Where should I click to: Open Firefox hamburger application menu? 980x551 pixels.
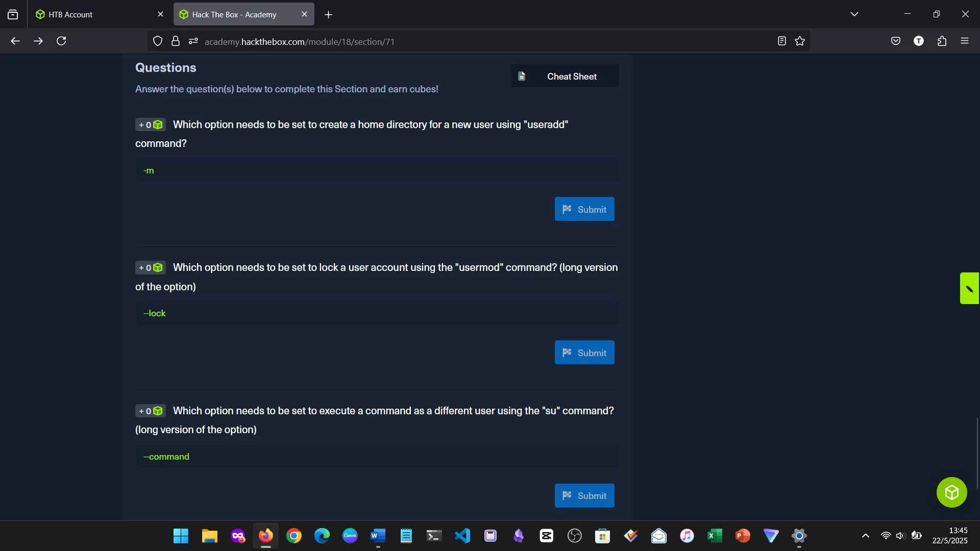[965, 41]
